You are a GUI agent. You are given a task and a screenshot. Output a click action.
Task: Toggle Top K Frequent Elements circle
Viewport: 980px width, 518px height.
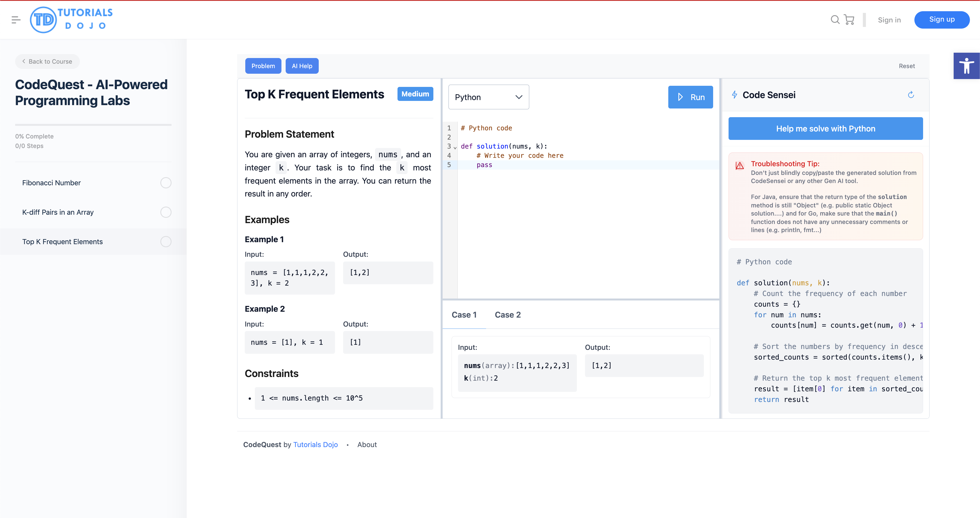[166, 242]
